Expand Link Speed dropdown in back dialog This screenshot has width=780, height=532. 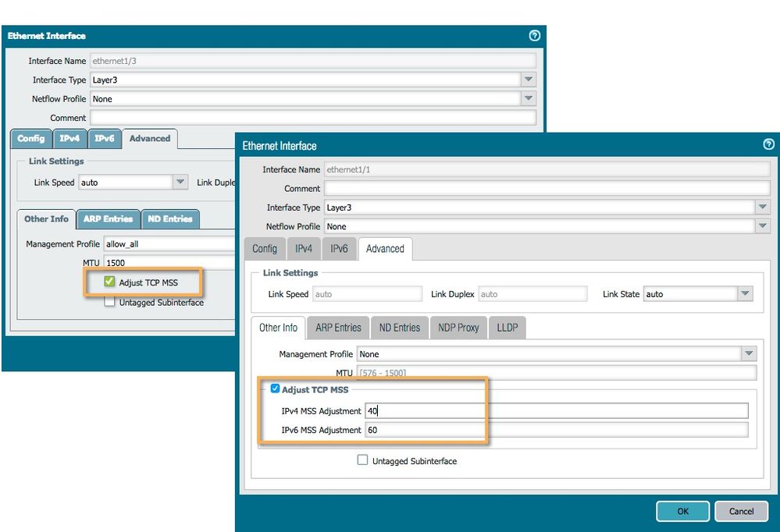click(x=180, y=182)
